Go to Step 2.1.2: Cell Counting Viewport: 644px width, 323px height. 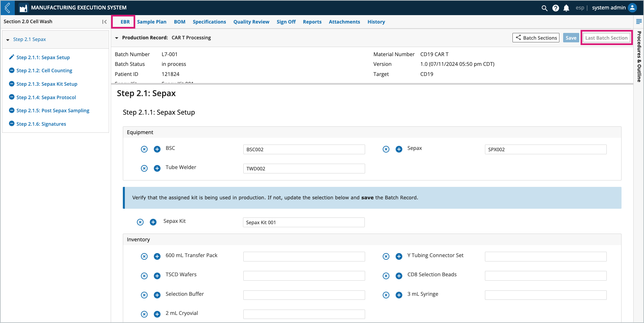coord(44,71)
